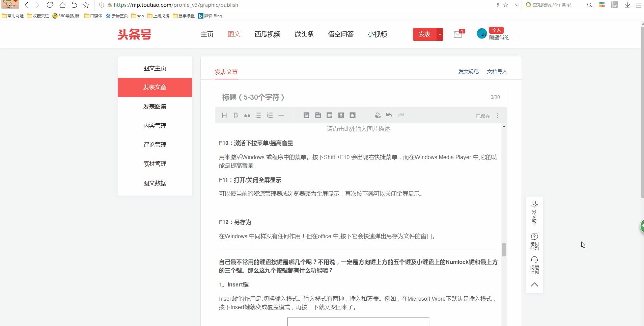The image size is (644, 326).
Task: Click the title input field
Action: pyautogui.click(x=337, y=97)
